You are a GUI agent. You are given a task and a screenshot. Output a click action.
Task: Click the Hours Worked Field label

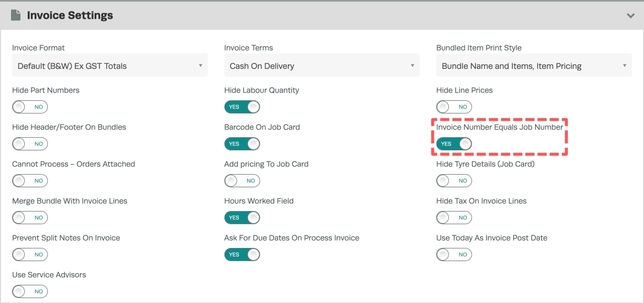point(259,201)
